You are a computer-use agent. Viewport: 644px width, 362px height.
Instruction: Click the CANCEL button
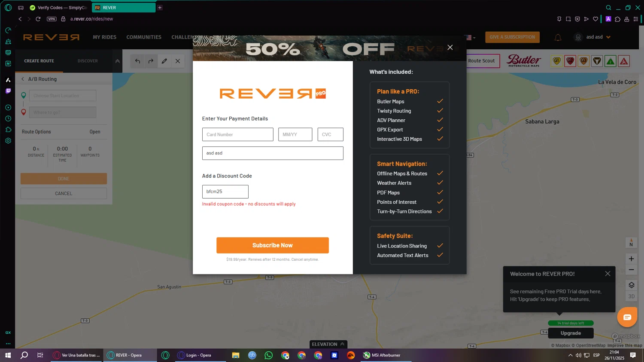(64, 193)
